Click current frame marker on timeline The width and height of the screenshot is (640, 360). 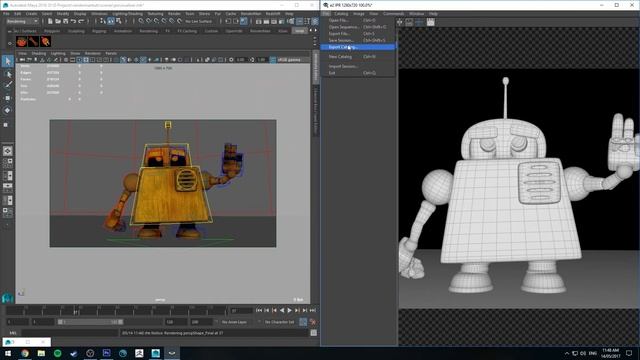tap(76, 312)
